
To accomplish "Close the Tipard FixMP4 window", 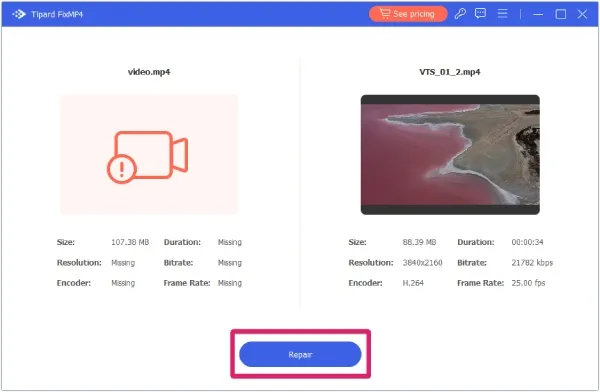I will (x=582, y=14).
